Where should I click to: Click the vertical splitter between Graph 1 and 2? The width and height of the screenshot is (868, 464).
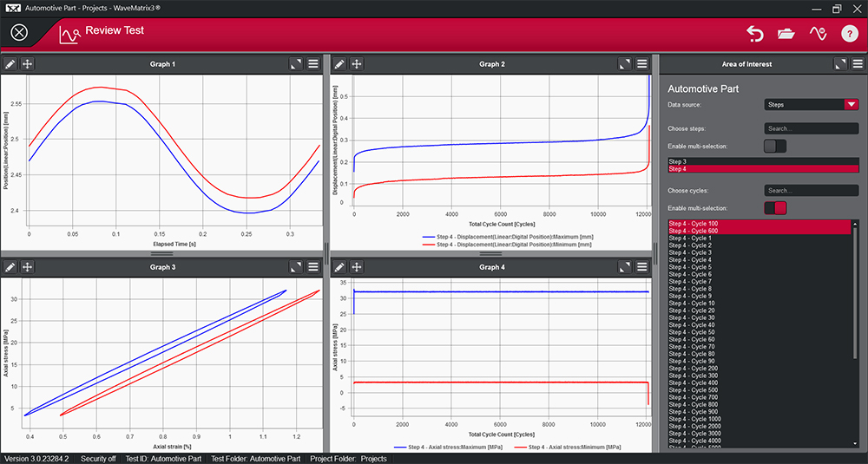tap(326, 253)
